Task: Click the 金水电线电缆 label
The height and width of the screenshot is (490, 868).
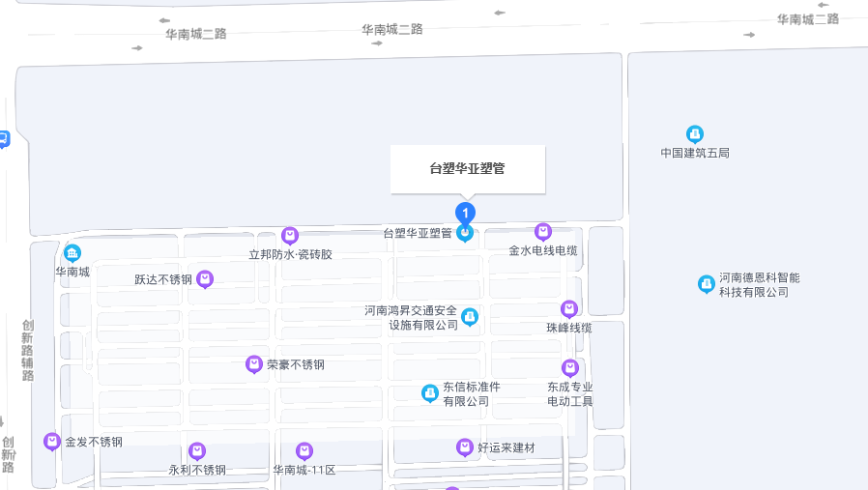Action: [x=543, y=250]
